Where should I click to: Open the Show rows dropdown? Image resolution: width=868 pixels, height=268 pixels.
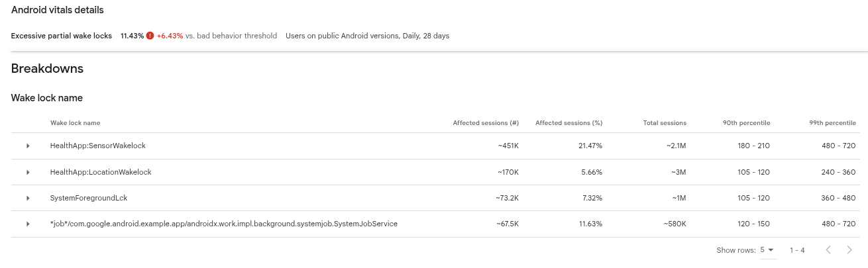pos(767,250)
